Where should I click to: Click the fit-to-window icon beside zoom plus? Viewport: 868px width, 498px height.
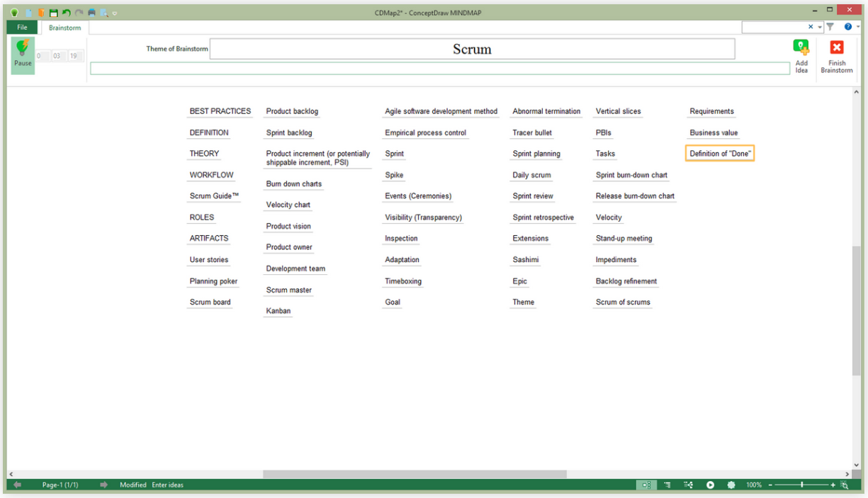pos(845,485)
